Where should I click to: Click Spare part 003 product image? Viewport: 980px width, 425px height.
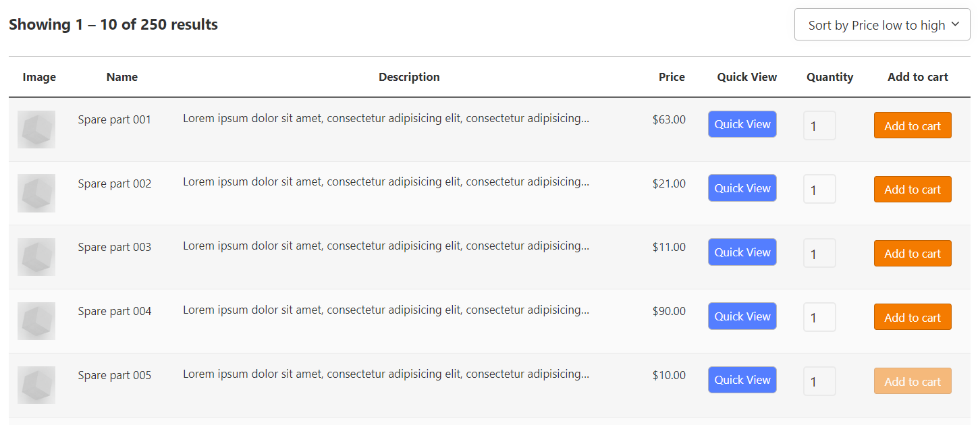coord(36,257)
